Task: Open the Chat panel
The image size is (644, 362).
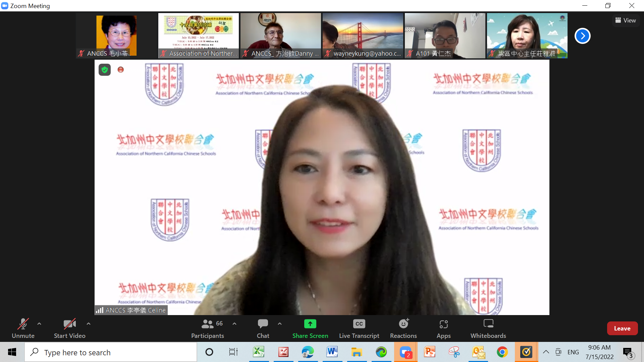Action: [263, 328]
